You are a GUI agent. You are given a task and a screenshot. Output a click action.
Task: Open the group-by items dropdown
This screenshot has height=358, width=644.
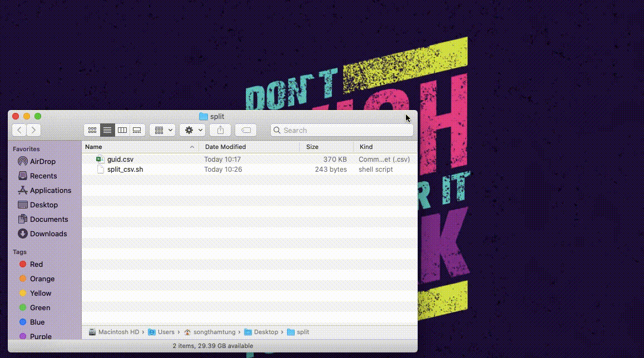162,130
